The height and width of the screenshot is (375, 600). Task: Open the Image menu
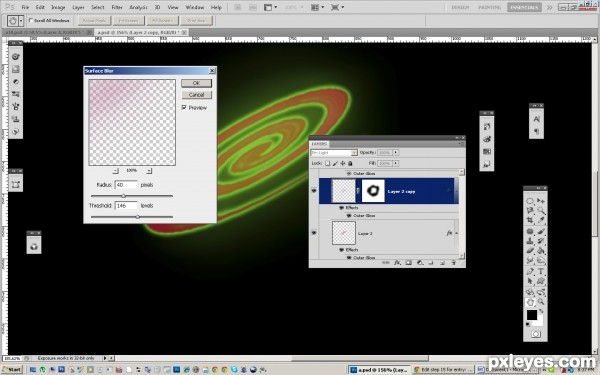click(58, 7)
